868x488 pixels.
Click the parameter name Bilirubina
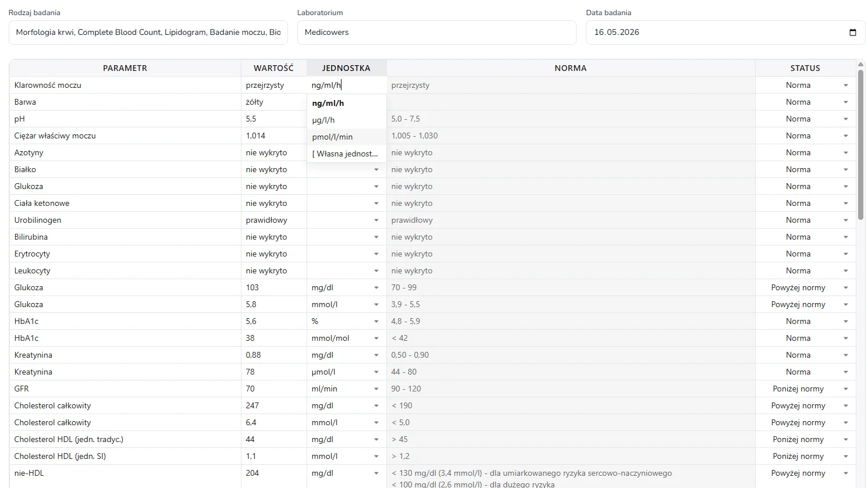pos(31,237)
